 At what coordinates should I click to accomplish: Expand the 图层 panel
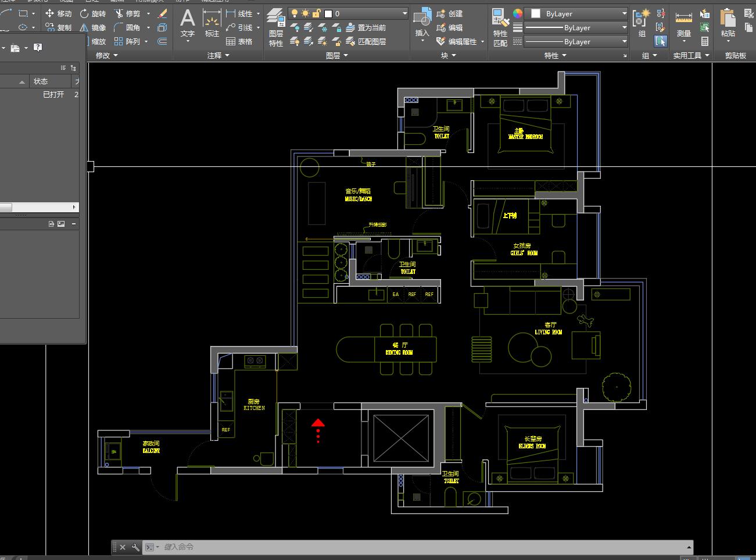337,55
